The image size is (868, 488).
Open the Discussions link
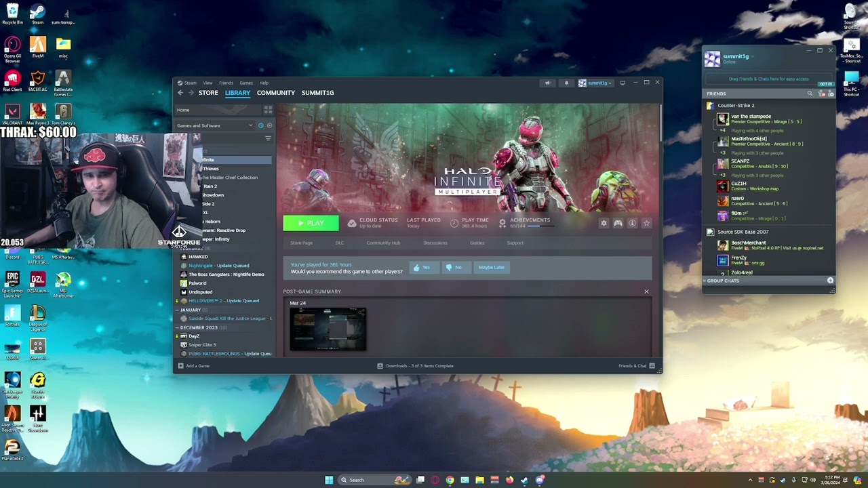(435, 243)
